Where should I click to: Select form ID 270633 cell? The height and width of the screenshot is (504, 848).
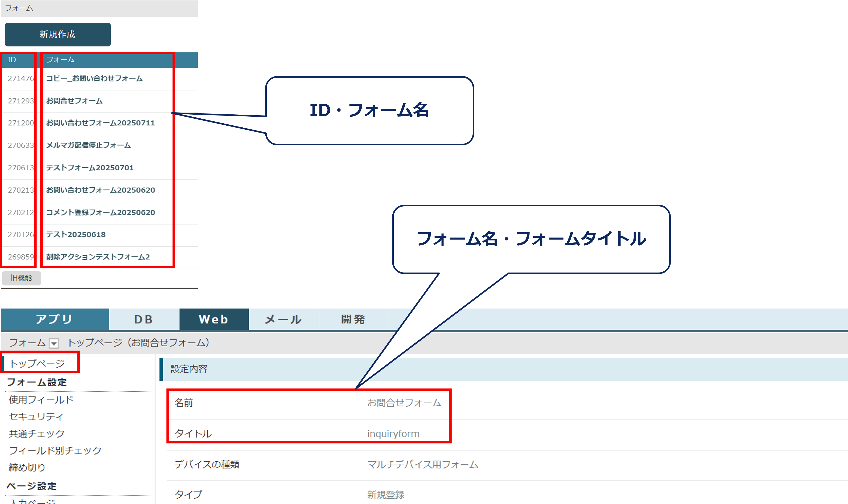pyautogui.click(x=21, y=145)
